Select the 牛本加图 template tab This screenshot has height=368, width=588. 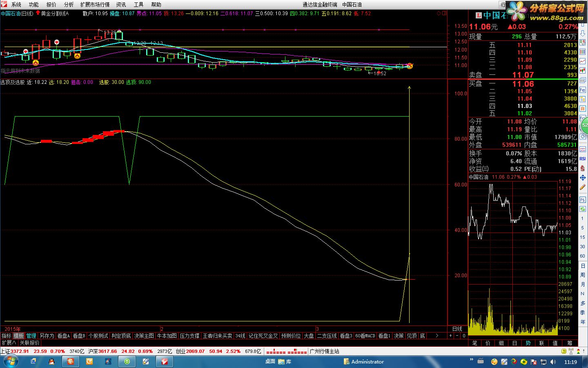(x=167, y=336)
